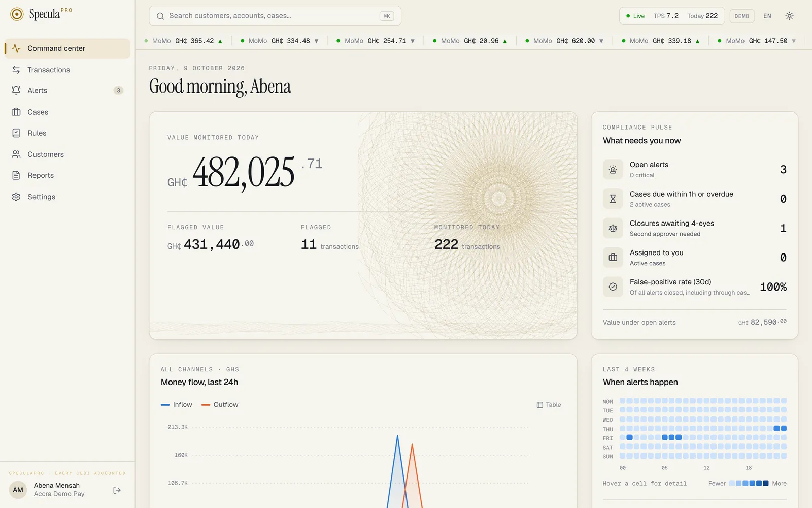The width and height of the screenshot is (812, 508).
Task: Open the False-positive rate (30d) row
Action: (x=694, y=287)
